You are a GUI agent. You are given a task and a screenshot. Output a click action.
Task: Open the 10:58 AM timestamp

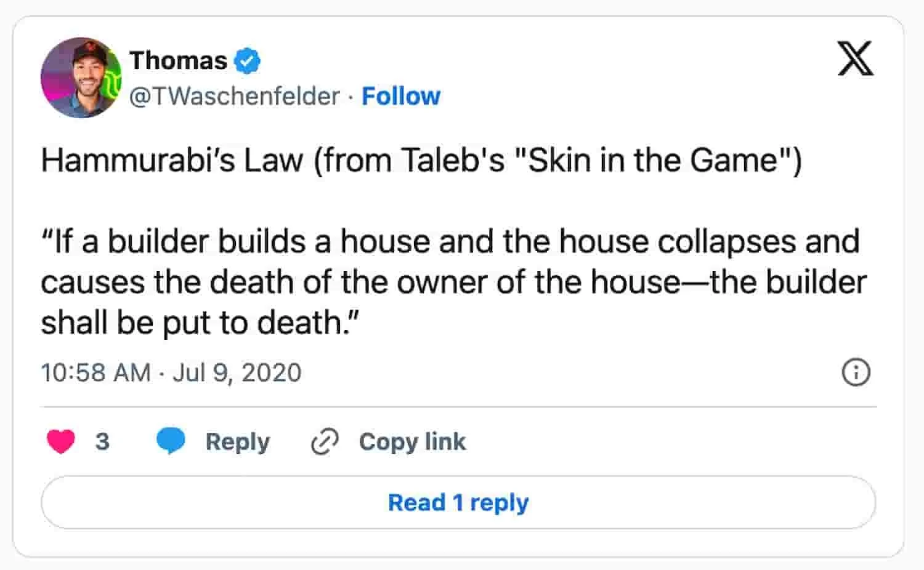point(95,372)
